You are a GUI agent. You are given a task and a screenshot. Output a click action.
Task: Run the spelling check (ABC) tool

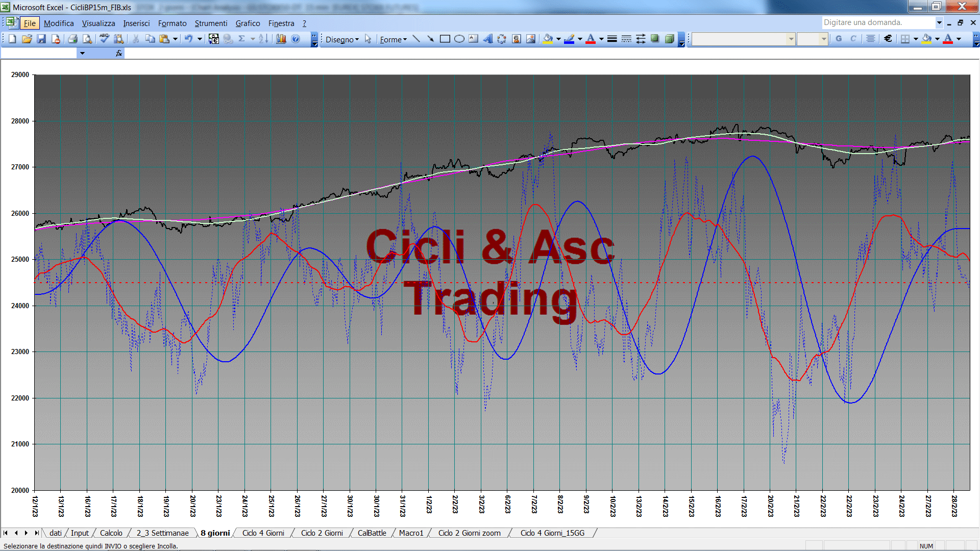coord(104,39)
